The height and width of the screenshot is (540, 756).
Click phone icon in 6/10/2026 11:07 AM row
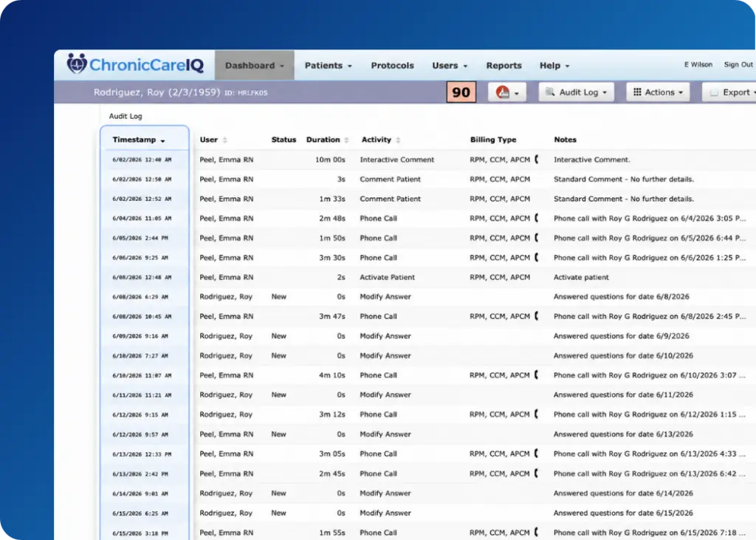(537, 375)
